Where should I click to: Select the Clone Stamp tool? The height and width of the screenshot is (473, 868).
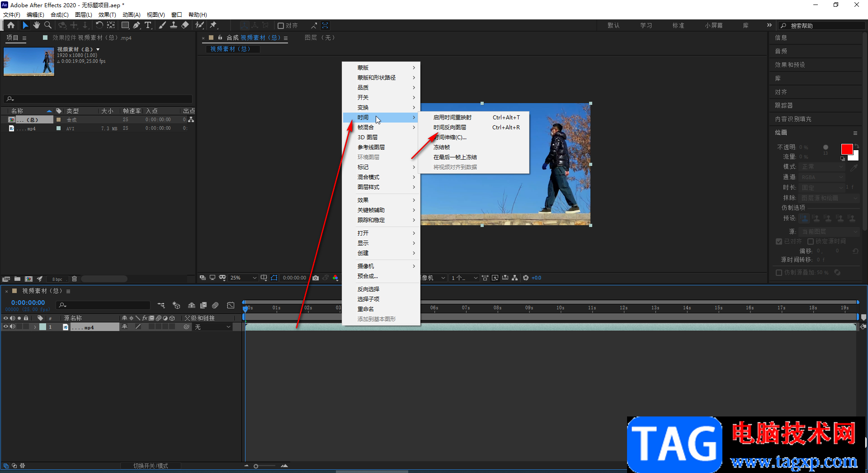point(174,25)
